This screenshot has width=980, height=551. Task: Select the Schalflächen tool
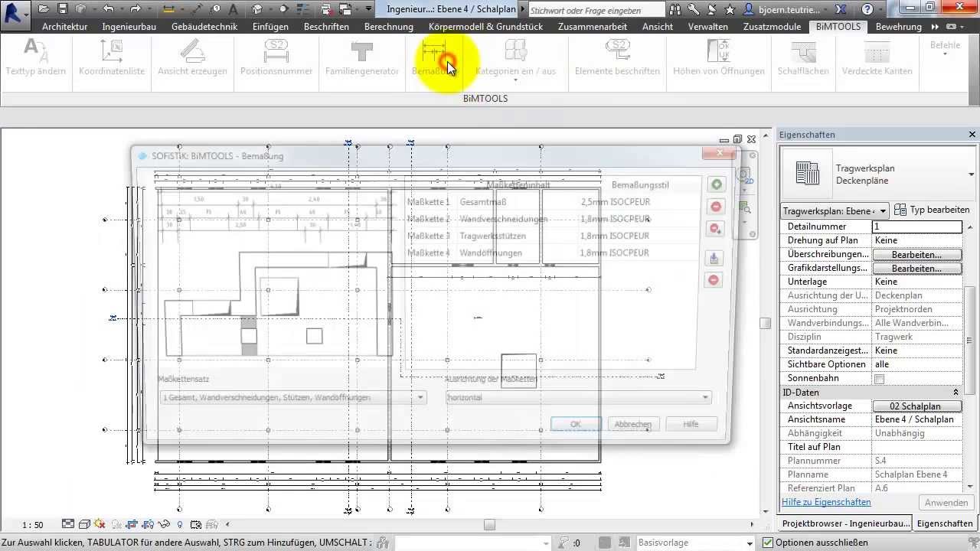[803, 57]
